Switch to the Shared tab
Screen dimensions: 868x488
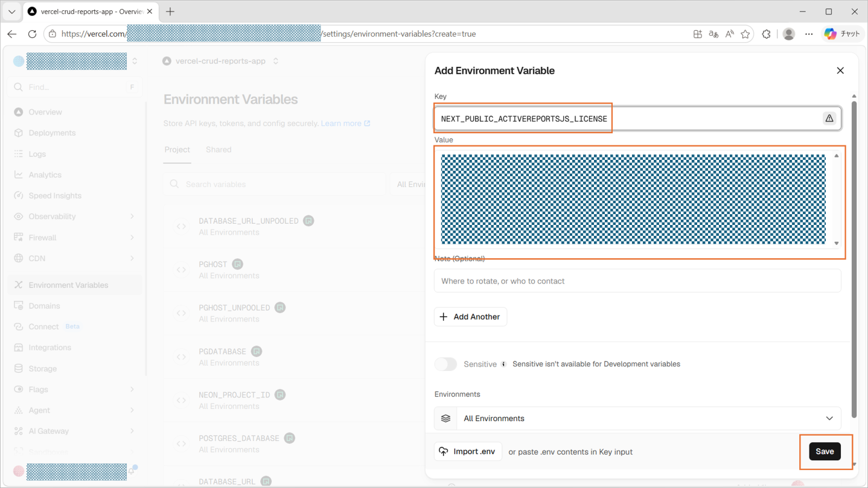pos(219,150)
